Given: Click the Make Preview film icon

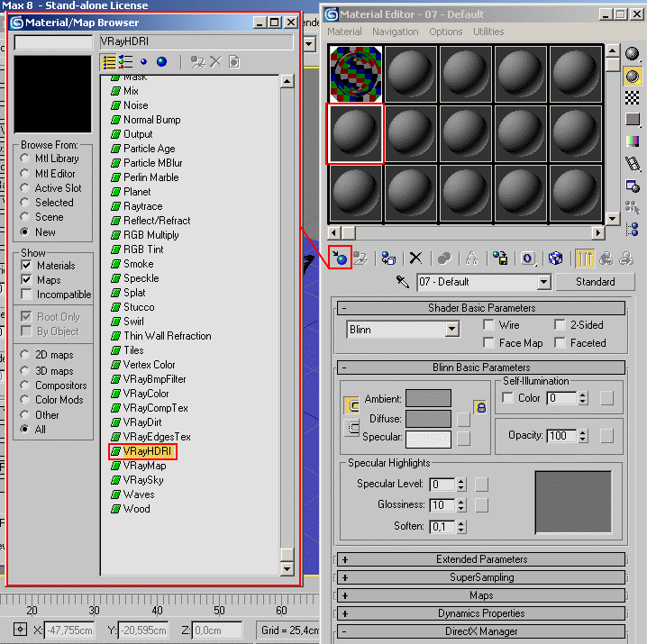Looking at the screenshot, I should click(x=633, y=163).
